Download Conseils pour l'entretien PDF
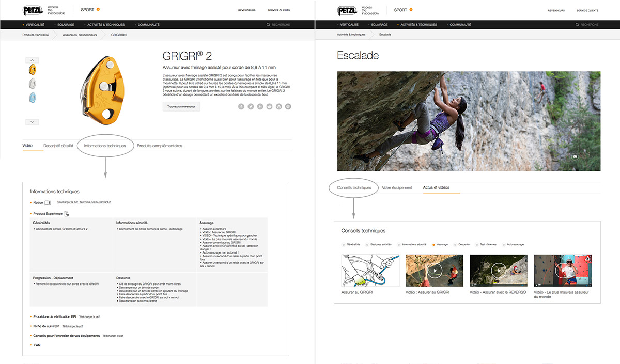Viewport: 620px width, 364px height. pos(113,336)
